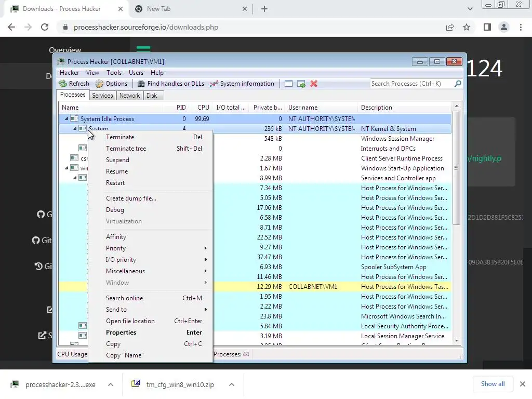This screenshot has height=399, width=532.
Task: Open System information in toolbar
Action: [242, 84]
